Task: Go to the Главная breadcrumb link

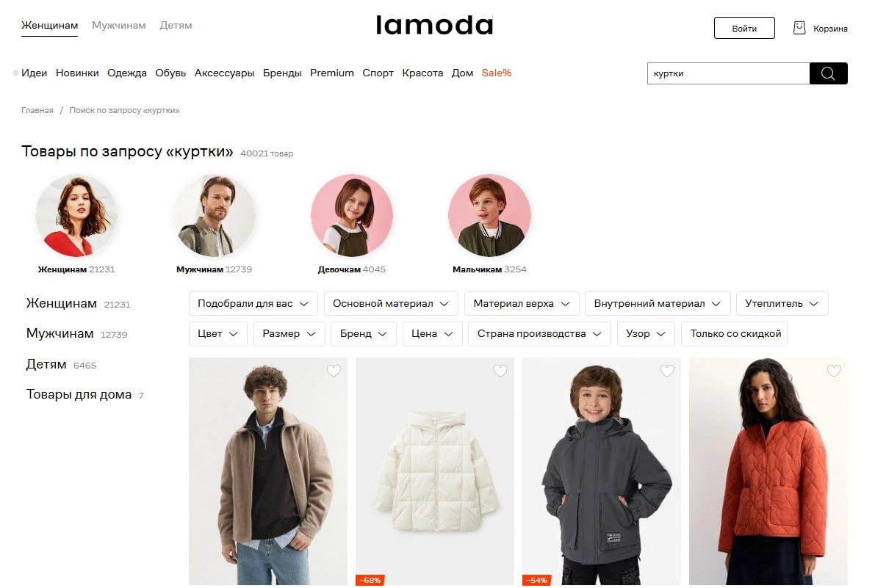Action: tap(37, 110)
